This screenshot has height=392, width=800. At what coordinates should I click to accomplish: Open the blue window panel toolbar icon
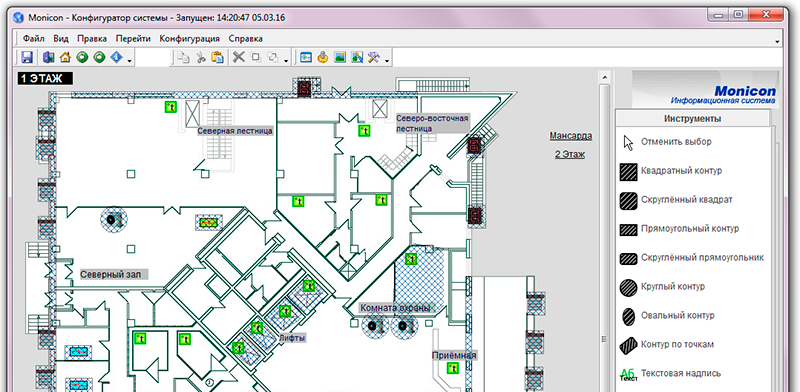point(306,57)
